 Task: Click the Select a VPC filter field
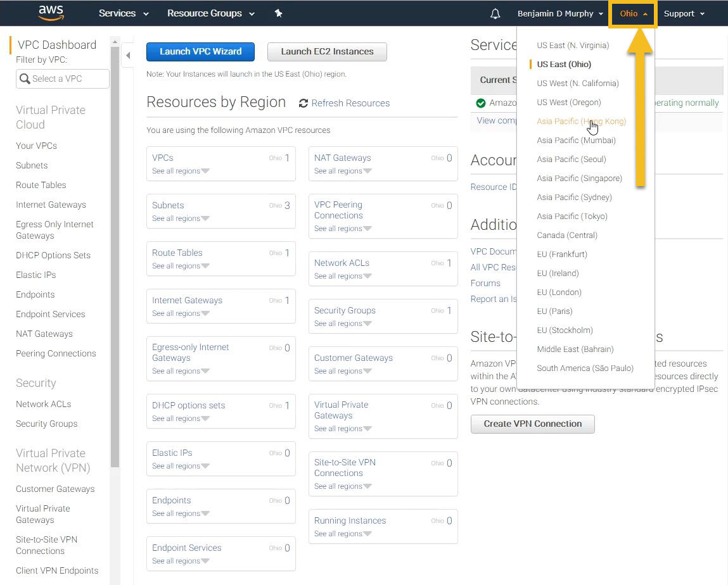[x=63, y=79]
